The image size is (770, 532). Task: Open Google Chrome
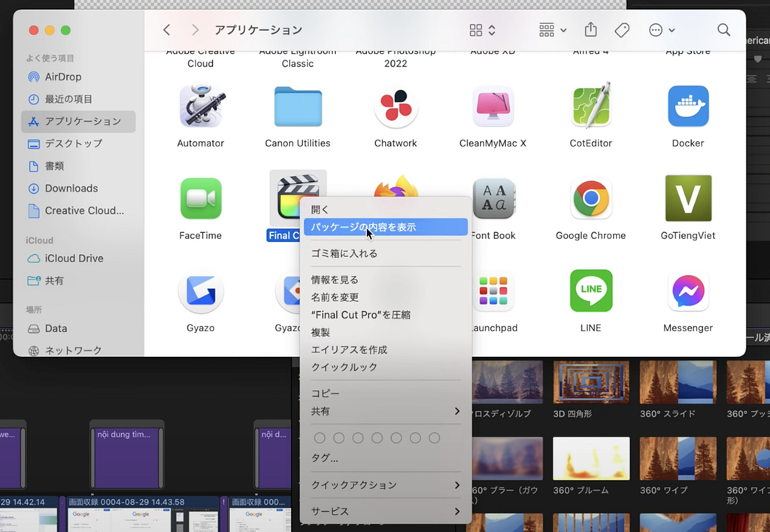(x=590, y=198)
